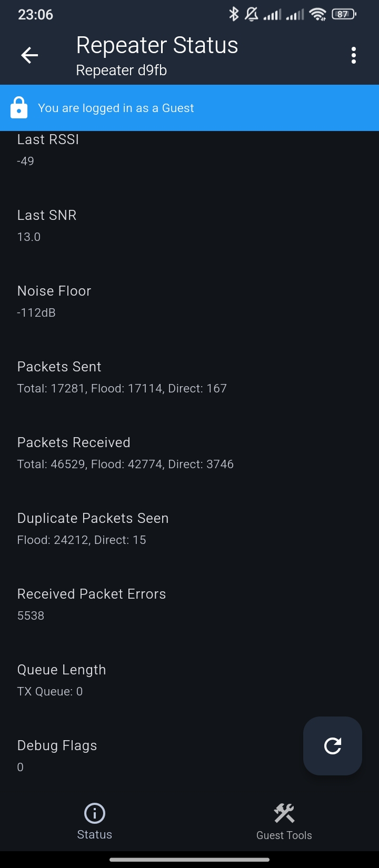Image resolution: width=379 pixels, height=868 pixels.
Task: Tap the logged in as Guest banner
Action: (x=189, y=108)
